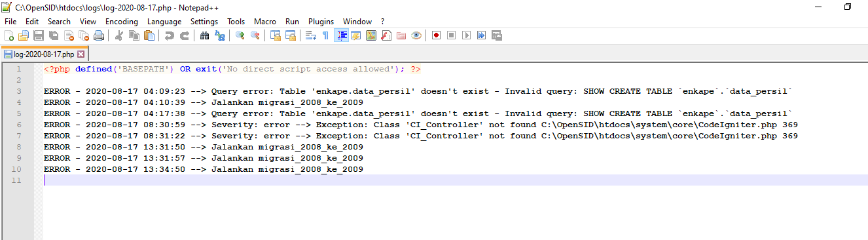Toggle the Folder as Workspace panel

coord(401,35)
